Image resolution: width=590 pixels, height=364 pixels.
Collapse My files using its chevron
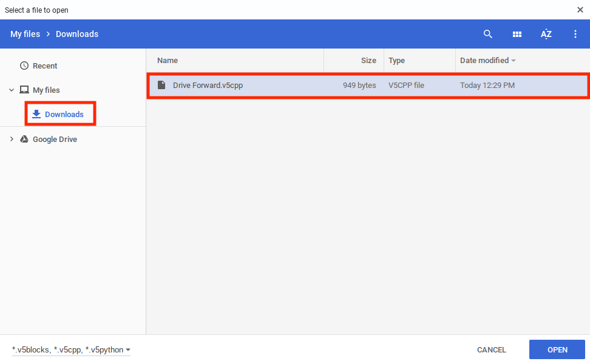[x=11, y=90]
